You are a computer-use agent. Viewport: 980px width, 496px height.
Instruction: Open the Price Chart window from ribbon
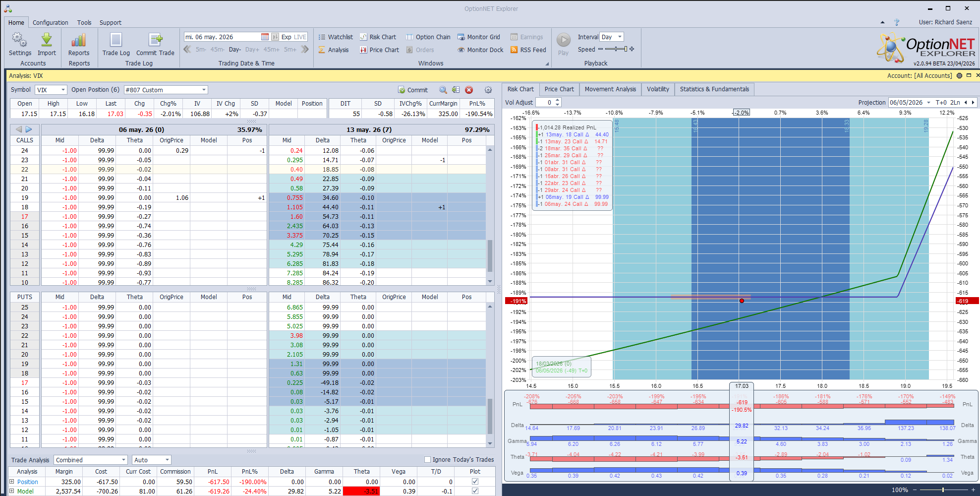click(379, 50)
